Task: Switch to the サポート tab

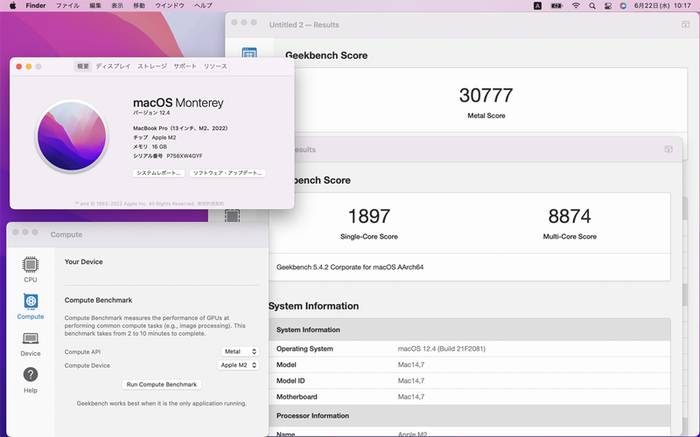Action: (x=185, y=66)
